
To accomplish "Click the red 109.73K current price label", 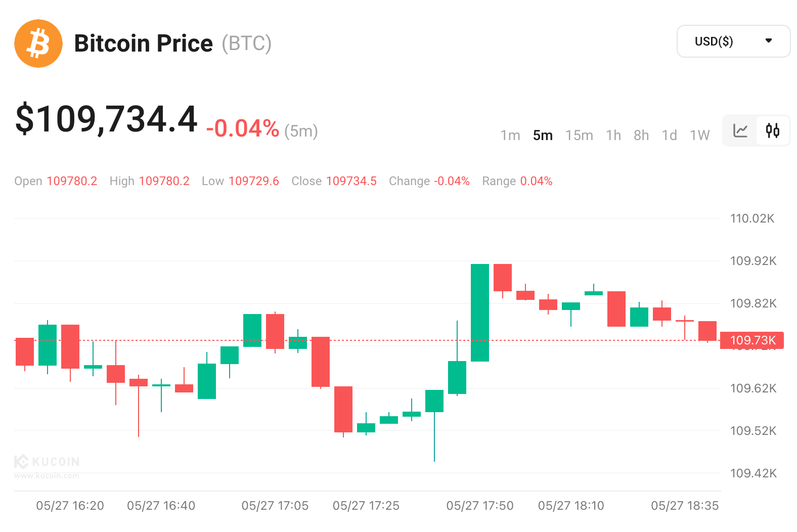I will point(752,340).
